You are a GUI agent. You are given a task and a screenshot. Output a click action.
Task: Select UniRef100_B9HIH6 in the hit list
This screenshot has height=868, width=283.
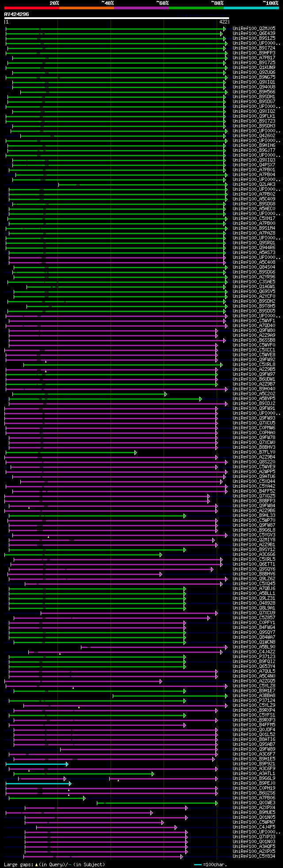(254, 145)
